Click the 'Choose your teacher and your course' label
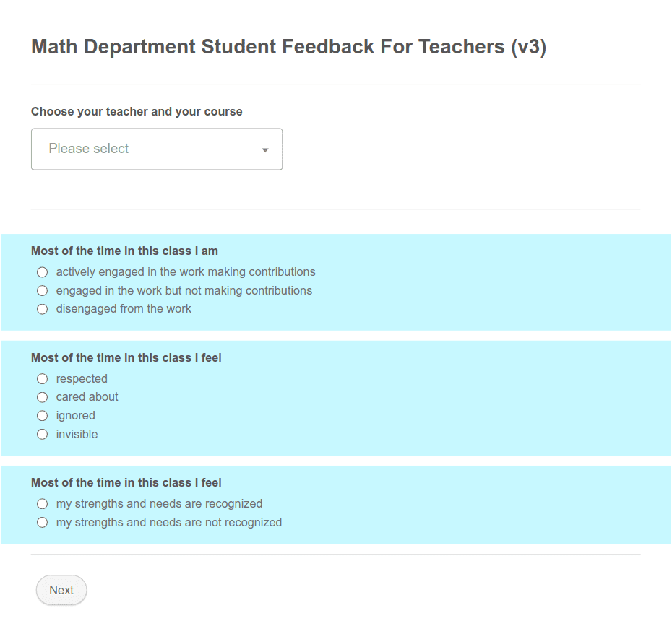Viewport: 672px width, 626px height. pos(137,111)
